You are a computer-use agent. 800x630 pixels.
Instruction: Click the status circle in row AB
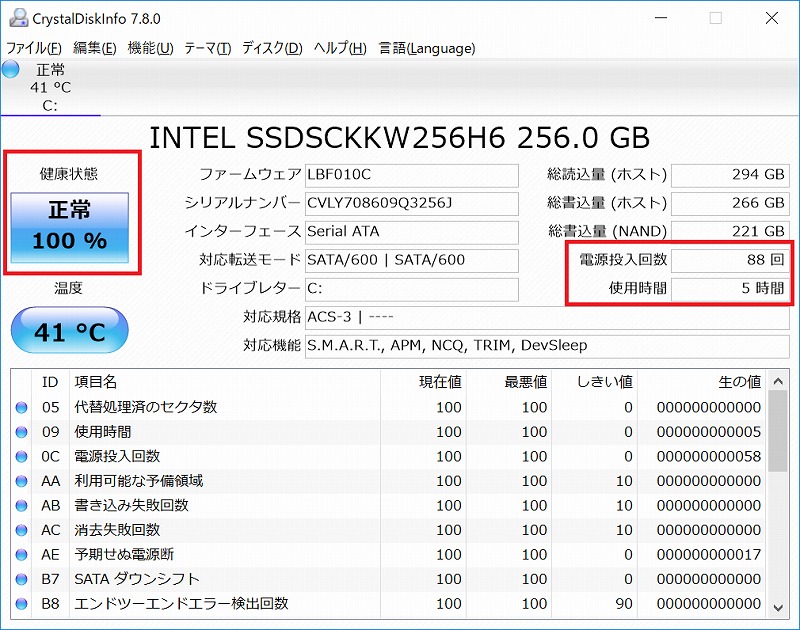coord(21,506)
